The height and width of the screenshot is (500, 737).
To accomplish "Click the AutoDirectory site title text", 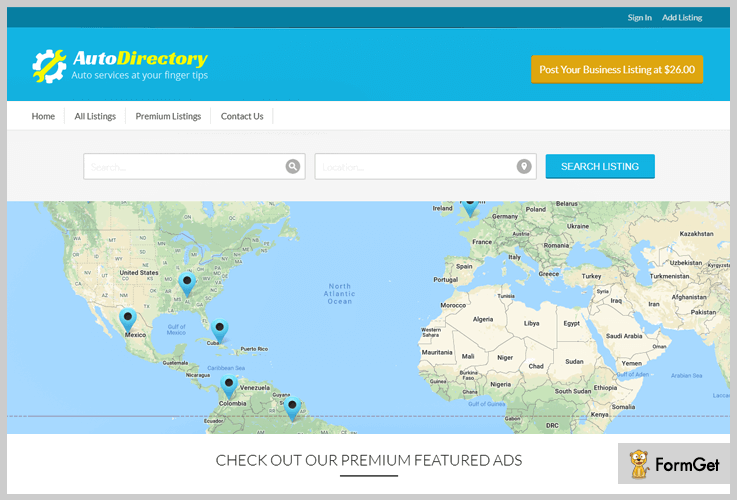I will (x=140, y=58).
